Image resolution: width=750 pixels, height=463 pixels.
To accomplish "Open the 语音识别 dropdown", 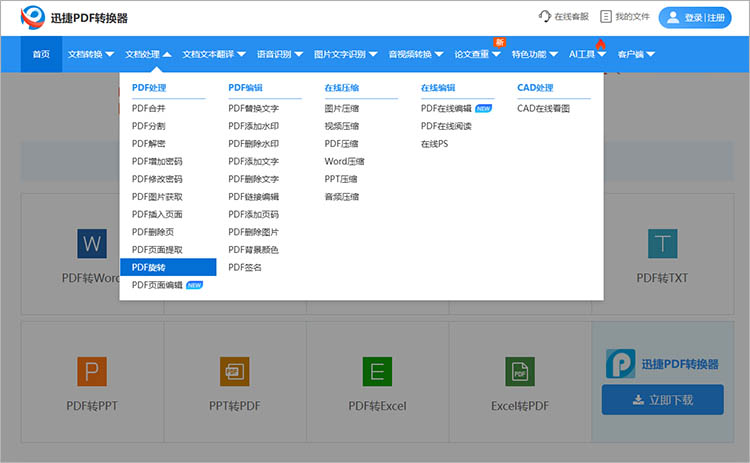I will (x=280, y=54).
